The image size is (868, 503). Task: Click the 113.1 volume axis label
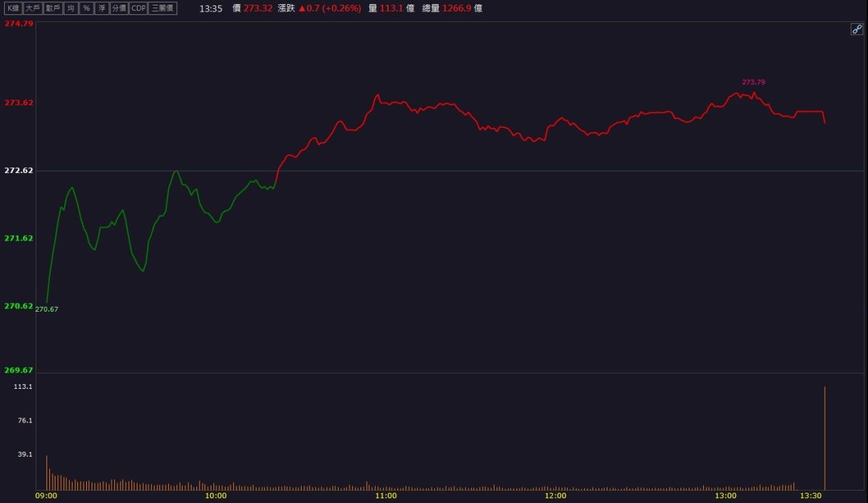[x=23, y=387]
